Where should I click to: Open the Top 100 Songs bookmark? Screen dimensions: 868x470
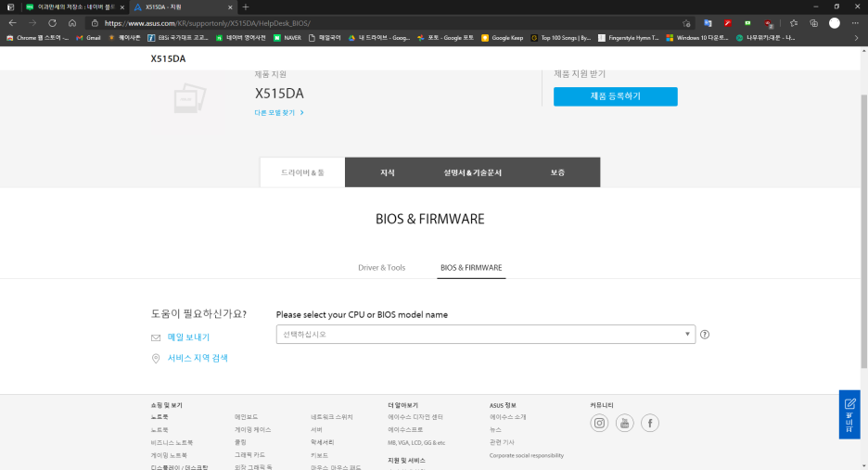click(561, 38)
